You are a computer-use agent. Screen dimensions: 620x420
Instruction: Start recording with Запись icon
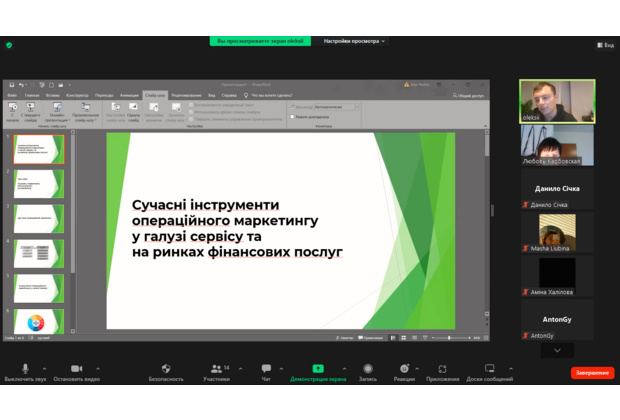pos(368,369)
